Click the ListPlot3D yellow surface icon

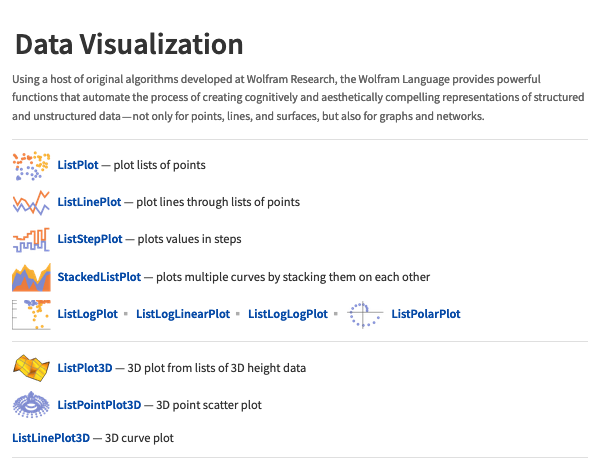coord(31,368)
